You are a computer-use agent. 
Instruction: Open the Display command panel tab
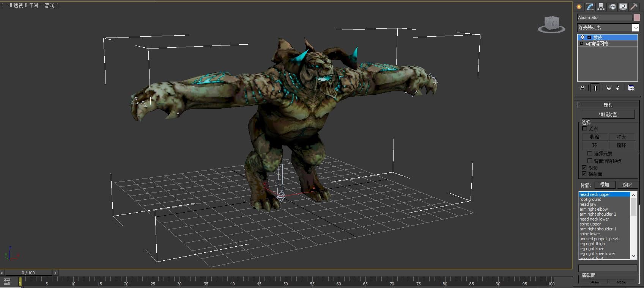[623, 7]
